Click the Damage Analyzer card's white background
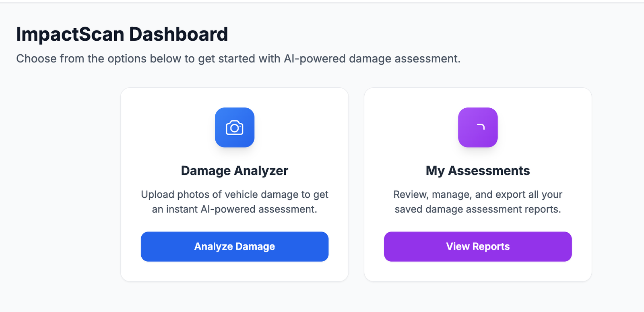The image size is (644, 312). click(x=161, y=121)
